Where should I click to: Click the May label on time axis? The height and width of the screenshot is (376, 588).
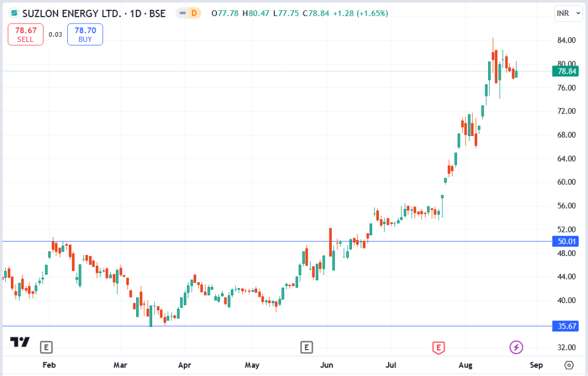(x=252, y=365)
